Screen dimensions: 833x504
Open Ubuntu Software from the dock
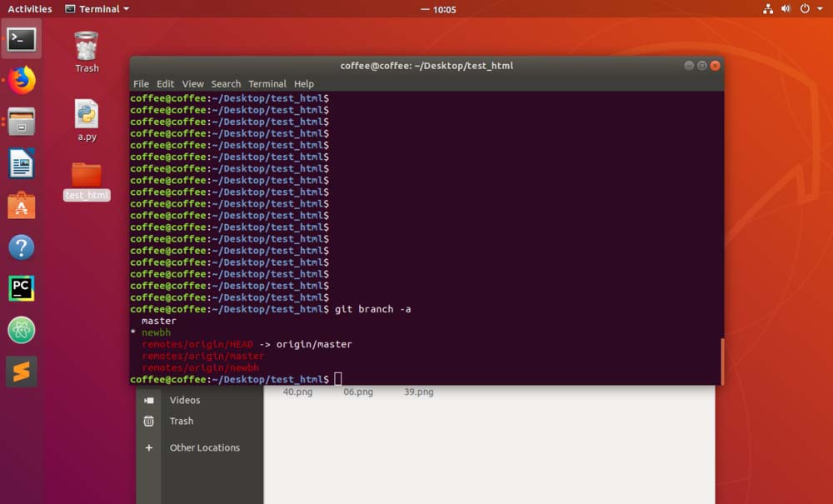22,205
